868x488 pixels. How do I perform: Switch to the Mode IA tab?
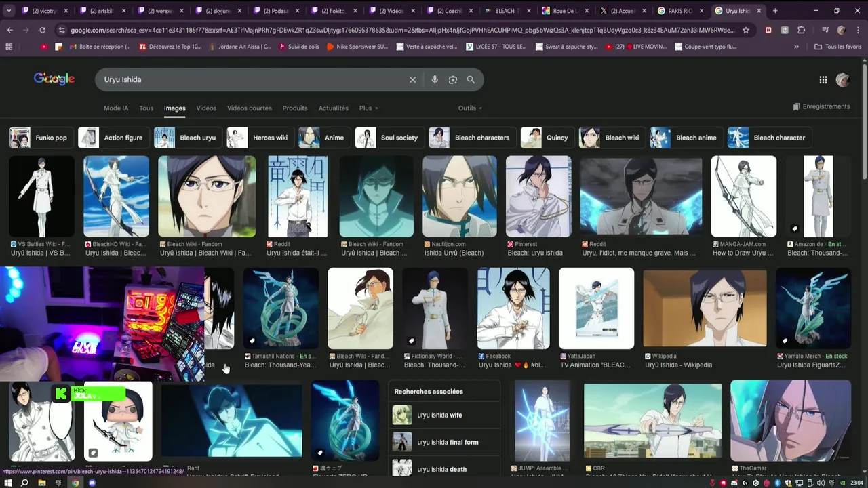coord(116,108)
